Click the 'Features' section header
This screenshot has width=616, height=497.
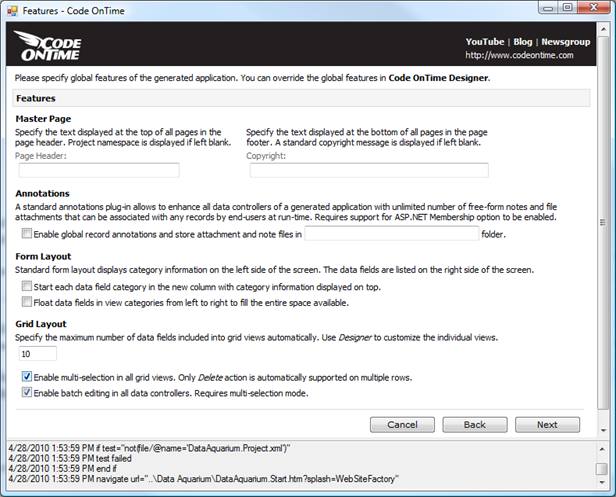(301, 98)
